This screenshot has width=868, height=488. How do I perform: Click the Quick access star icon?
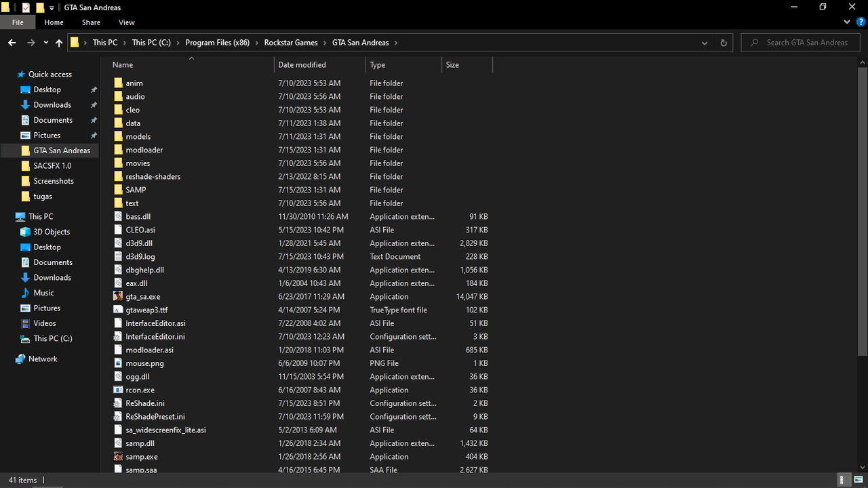tap(21, 75)
